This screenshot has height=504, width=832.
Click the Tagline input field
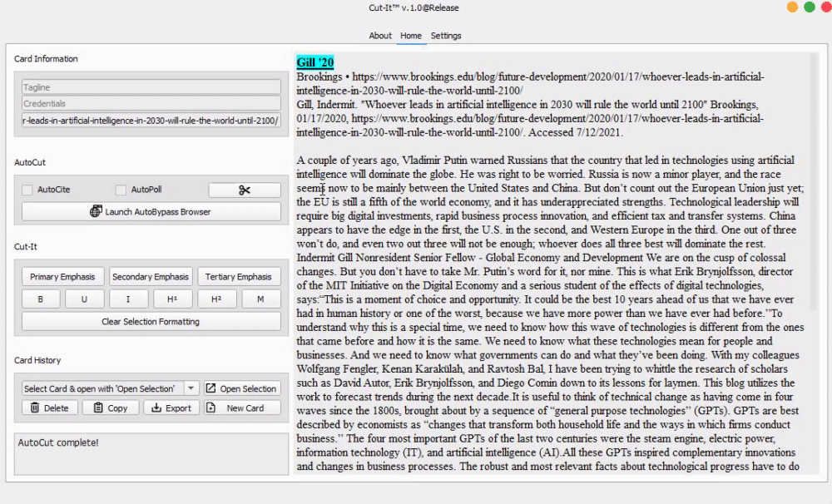151,87
